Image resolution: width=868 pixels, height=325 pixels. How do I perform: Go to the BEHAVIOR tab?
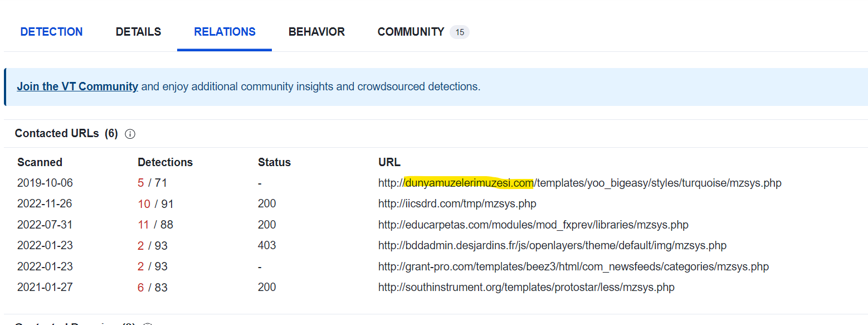pyautogui.click(x=316, y=32)
